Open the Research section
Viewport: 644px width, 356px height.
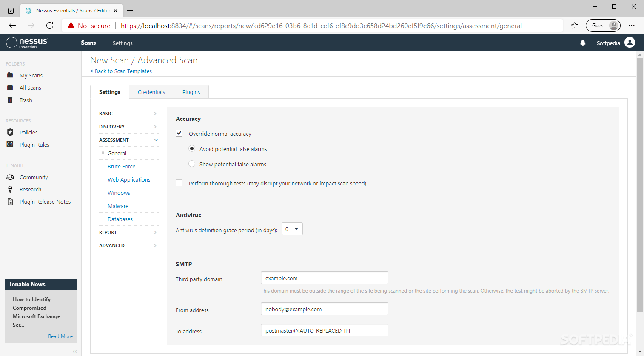tap(30, 189)
